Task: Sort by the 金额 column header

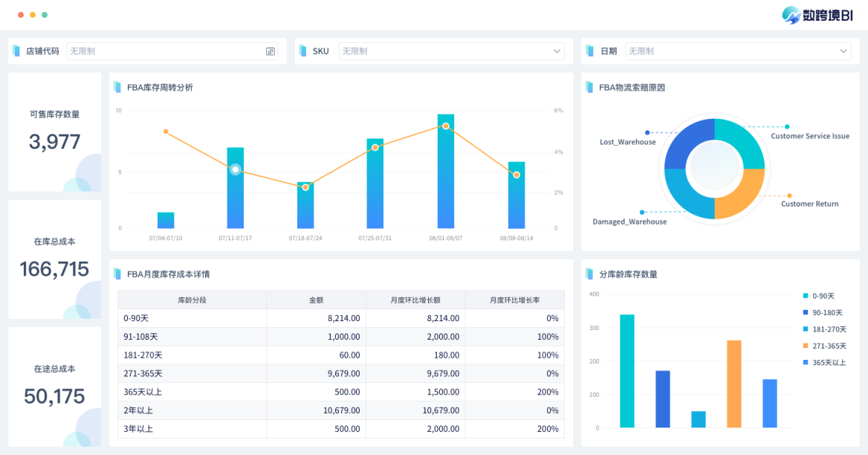Action: [x=316, y=300]
